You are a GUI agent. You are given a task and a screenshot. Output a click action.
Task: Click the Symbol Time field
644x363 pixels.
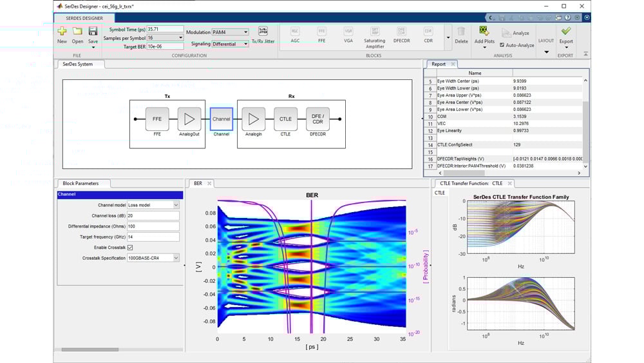165,29
